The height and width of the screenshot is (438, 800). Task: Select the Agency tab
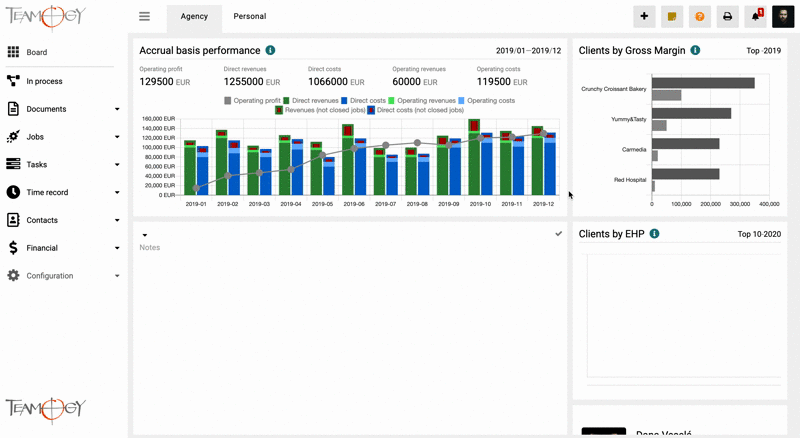[x=194, y=17]
